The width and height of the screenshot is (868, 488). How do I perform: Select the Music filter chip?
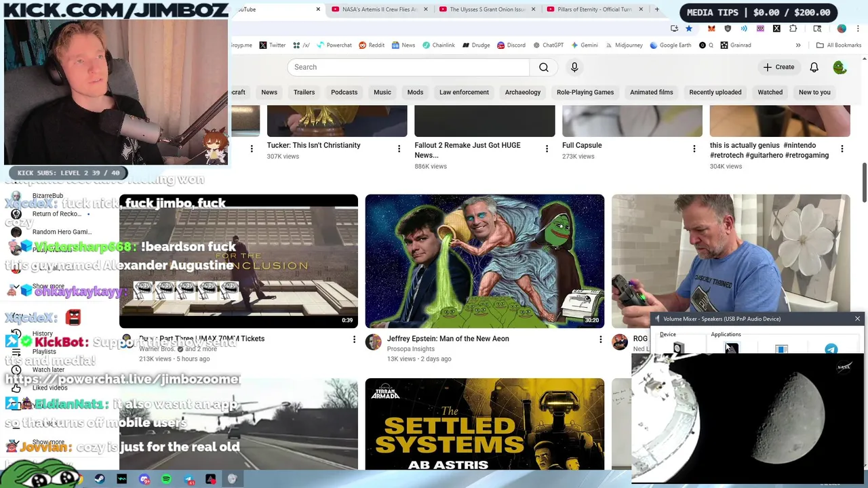[x=382, y=92]
